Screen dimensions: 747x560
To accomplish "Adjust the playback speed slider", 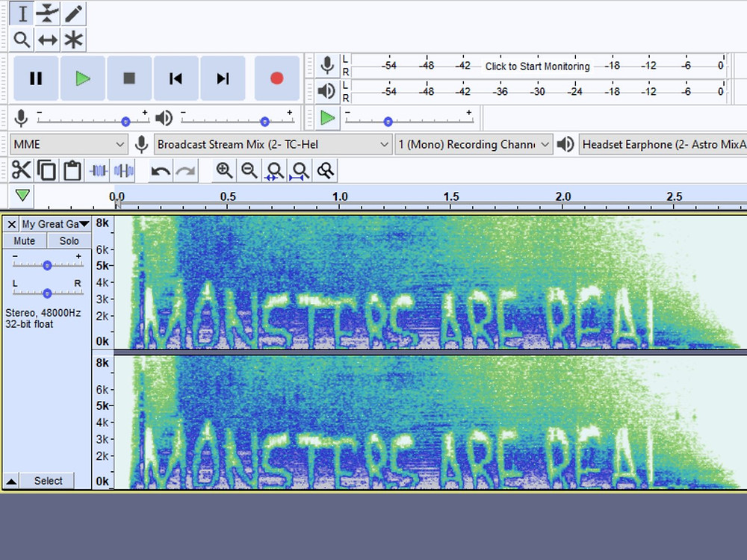I will click(388, 122).
